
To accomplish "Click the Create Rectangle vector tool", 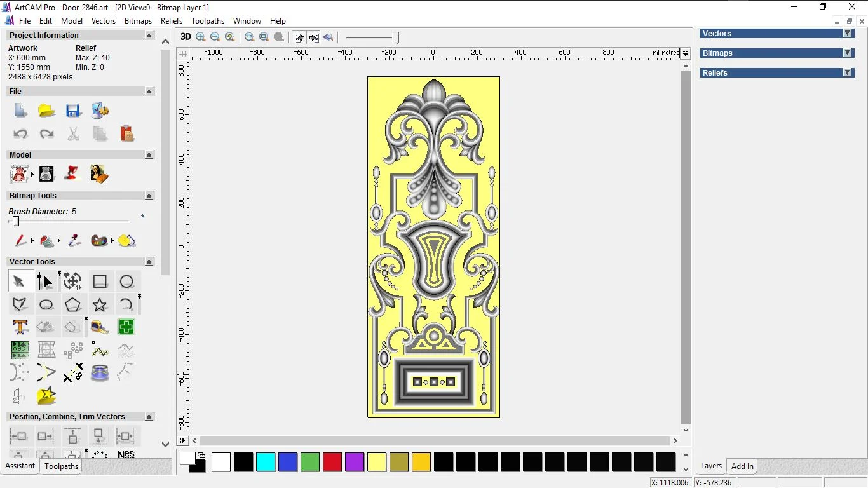I will [100, 281].
